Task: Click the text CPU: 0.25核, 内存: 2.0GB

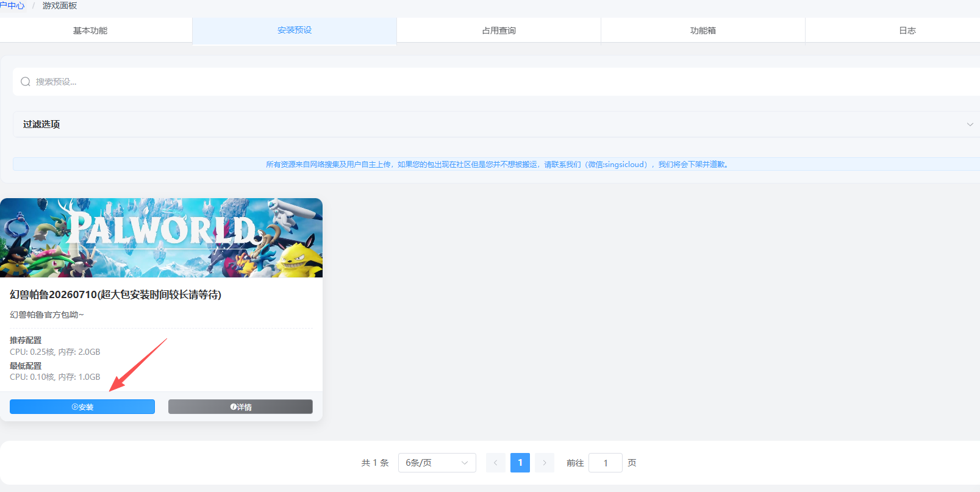Action: tap(55, 352)
